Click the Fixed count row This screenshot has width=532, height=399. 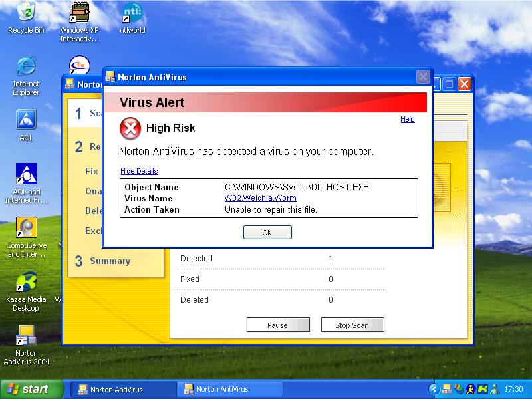point(279,279)
